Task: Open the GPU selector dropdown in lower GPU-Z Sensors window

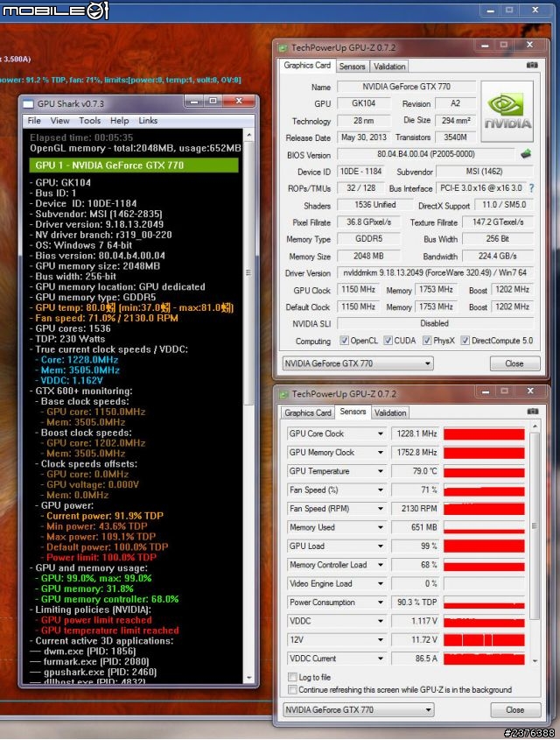Action: 358,710
